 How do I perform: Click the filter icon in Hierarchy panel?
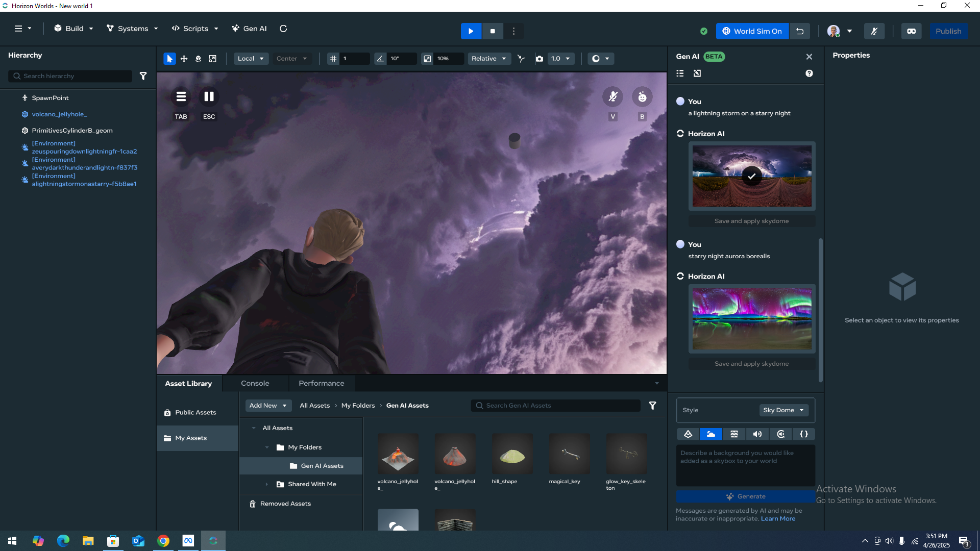(x=143, y=76)
